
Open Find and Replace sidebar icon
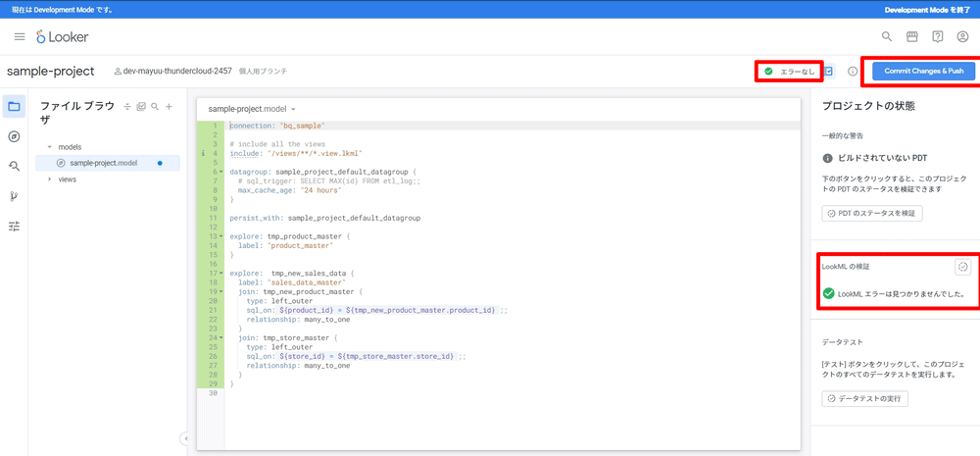[x=14, y=167]
